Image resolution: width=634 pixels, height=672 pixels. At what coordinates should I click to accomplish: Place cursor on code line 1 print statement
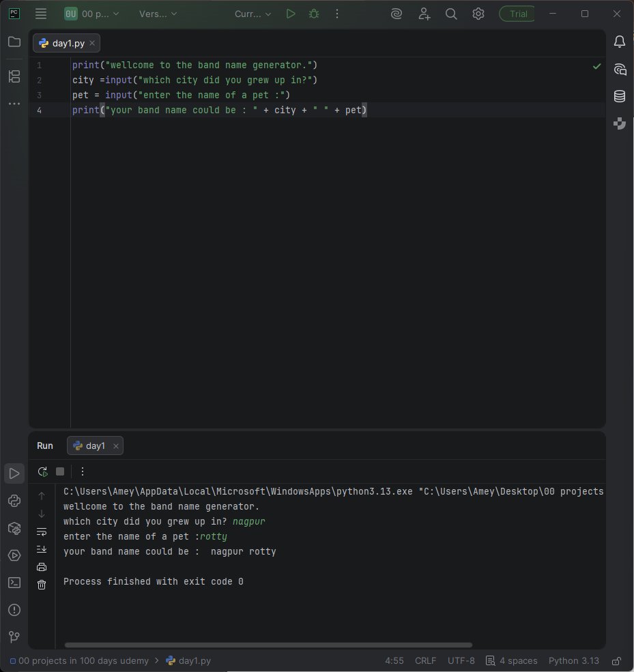[x=194, y=65]
